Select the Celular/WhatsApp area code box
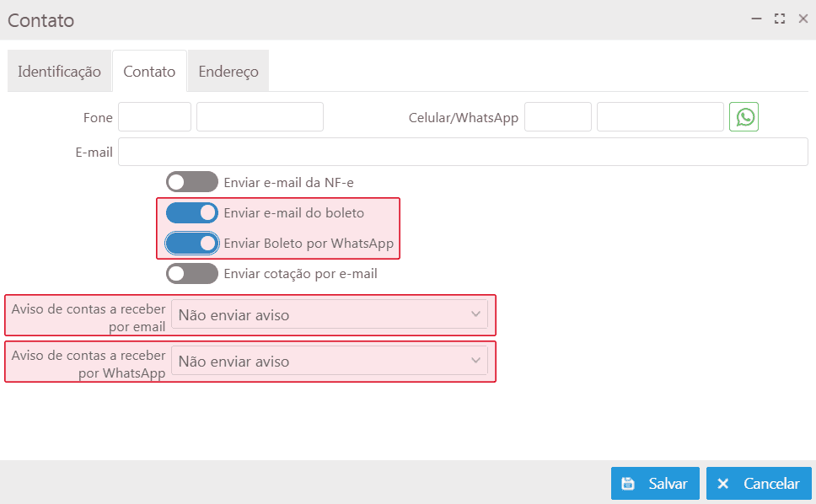Screen dimensions: 816x504 point(557,117)
